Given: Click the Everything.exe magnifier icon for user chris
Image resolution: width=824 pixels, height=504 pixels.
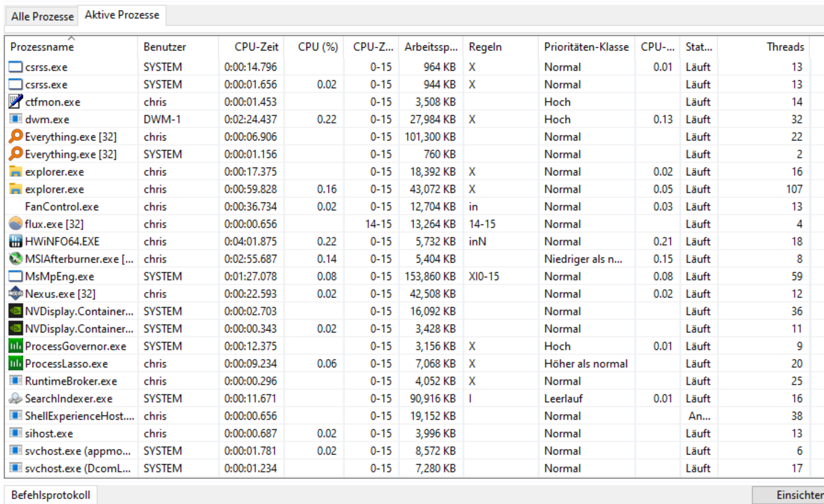Looking at the screenshot, I should tap(15, 137).
